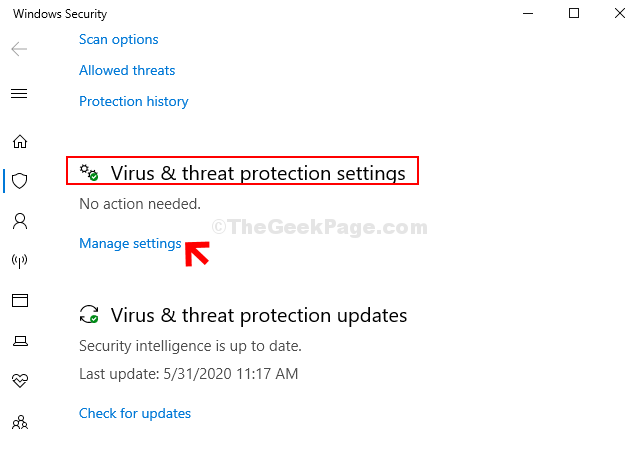
Task: View Protection history link
Action: pos(133,101)
